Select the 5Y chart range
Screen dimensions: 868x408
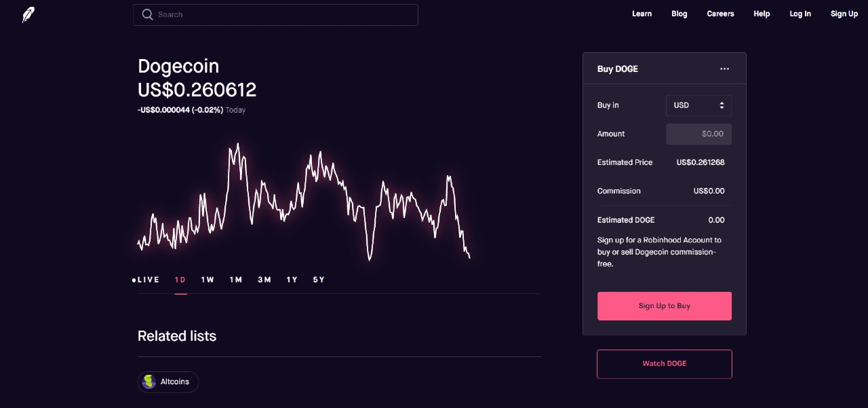pos(319,280)
